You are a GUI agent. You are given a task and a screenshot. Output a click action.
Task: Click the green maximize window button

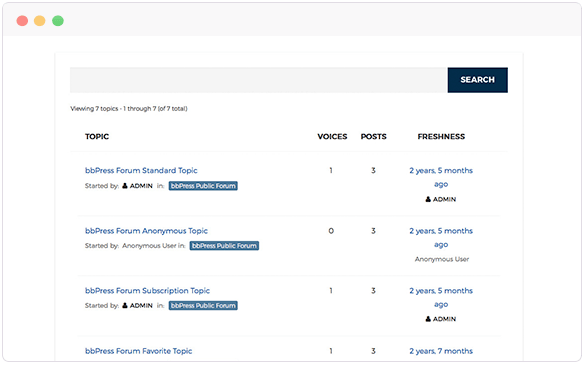click(x=58, y=21)
